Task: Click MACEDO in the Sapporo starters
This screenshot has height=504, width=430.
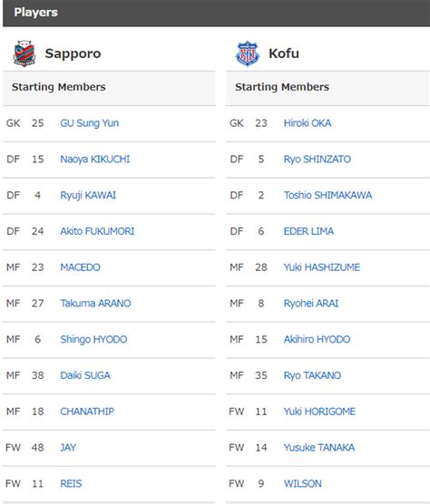Action: 81,267
